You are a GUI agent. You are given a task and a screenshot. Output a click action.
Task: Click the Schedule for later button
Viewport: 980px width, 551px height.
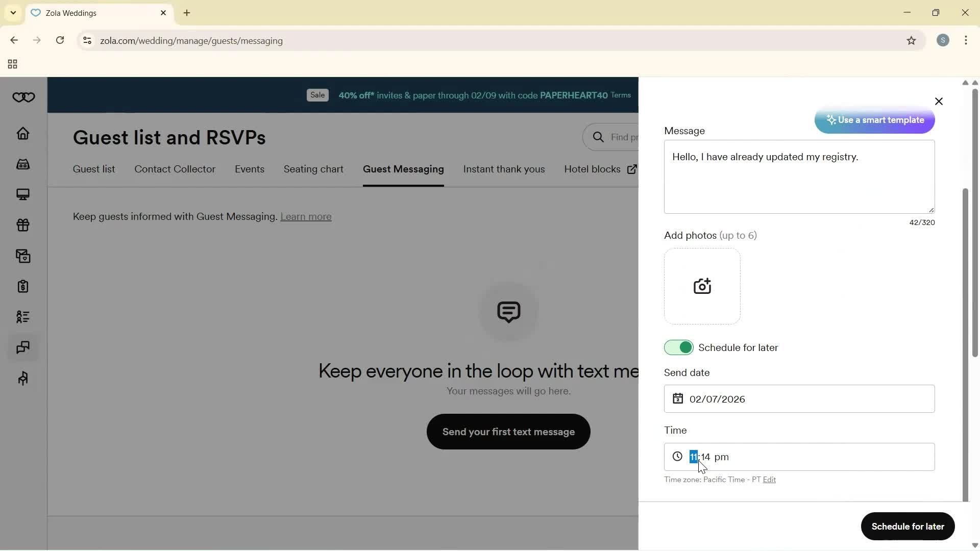coord(907,527)
